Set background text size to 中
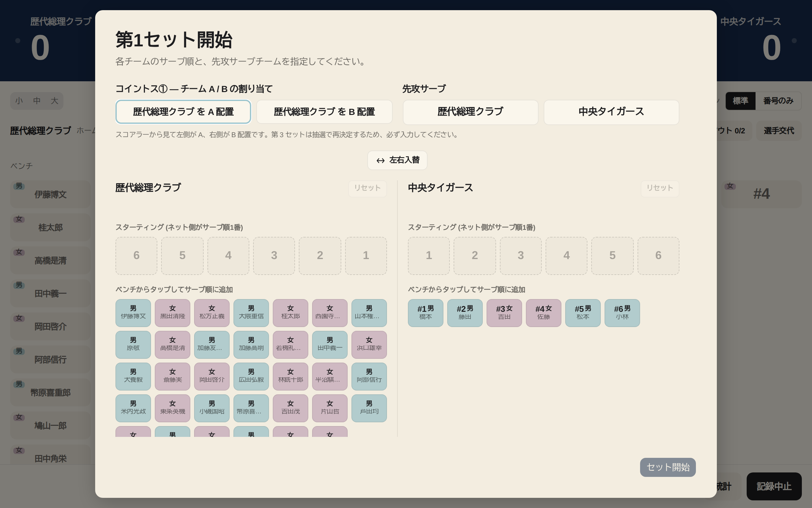 [x=36, y=101]
